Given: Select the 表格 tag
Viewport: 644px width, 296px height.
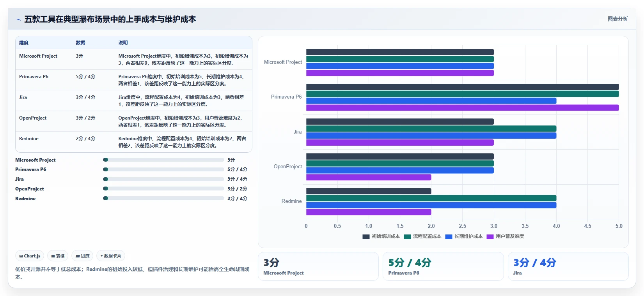Looking at the screenshot, I should [x=58, y=256].
